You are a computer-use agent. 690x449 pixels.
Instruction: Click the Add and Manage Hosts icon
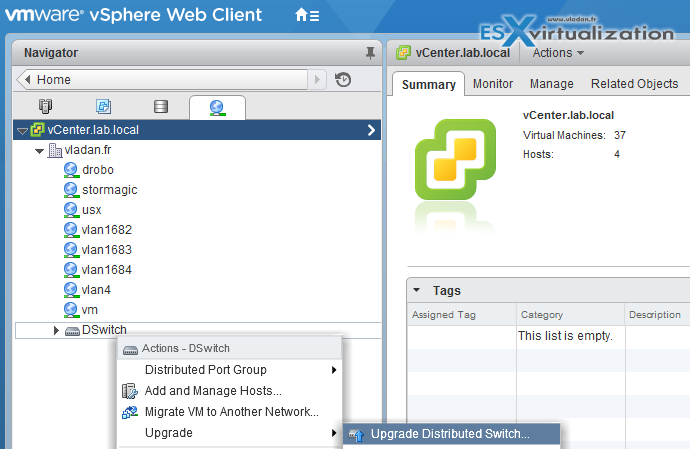click(130, 391)
